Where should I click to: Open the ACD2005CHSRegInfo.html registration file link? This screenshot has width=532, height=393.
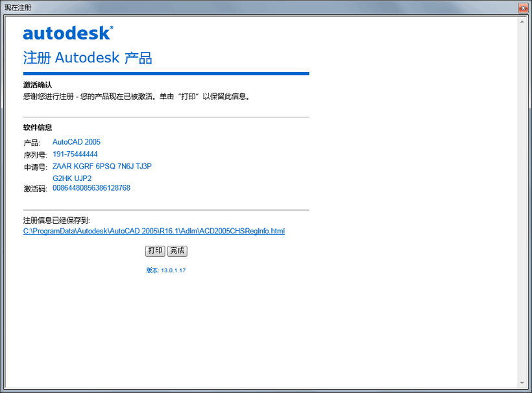(x=154, y=230)
